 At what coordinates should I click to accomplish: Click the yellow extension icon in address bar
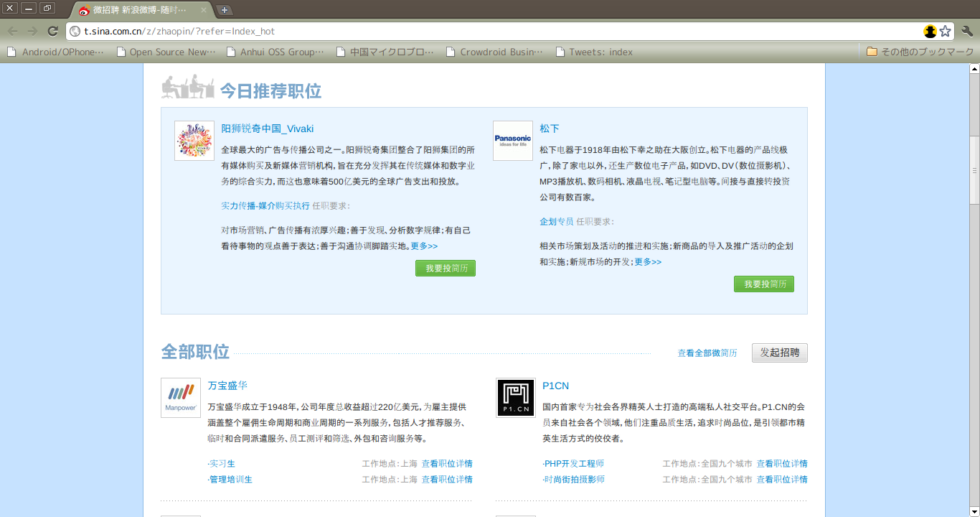(930, 31)
